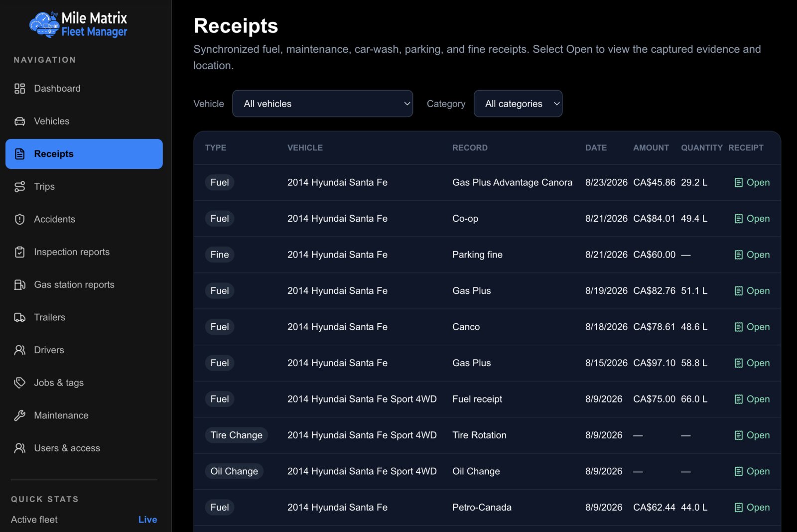The width and height of the screenshot is (797, 532).
Task: Click the Trailers truck icon
Action: coord(19,317)
